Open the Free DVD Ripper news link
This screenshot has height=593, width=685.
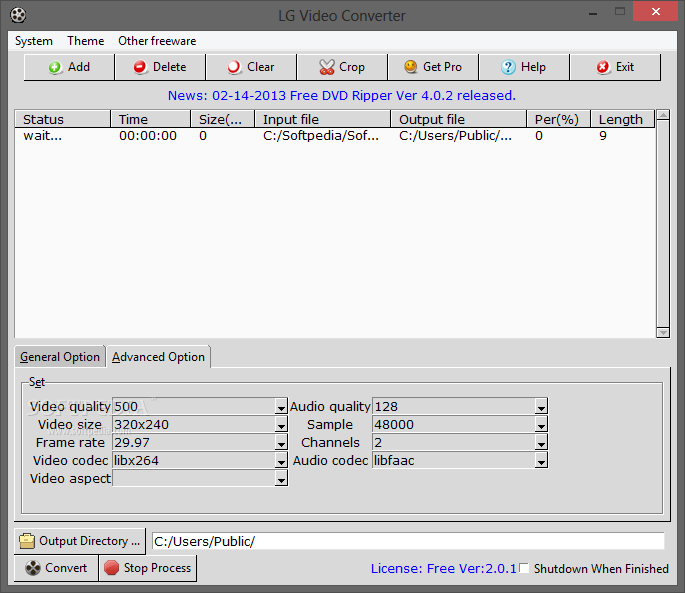(x=342, y=95)
